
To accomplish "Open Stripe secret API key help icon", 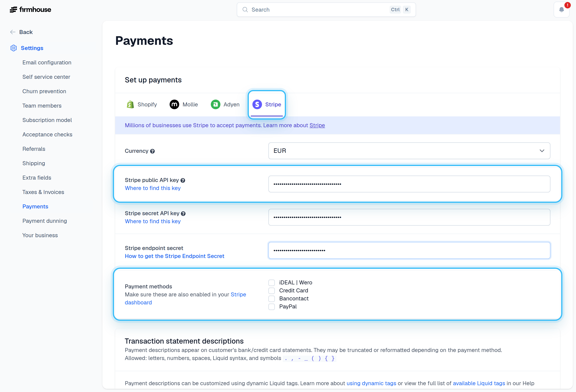I will [x=183, y=214].
